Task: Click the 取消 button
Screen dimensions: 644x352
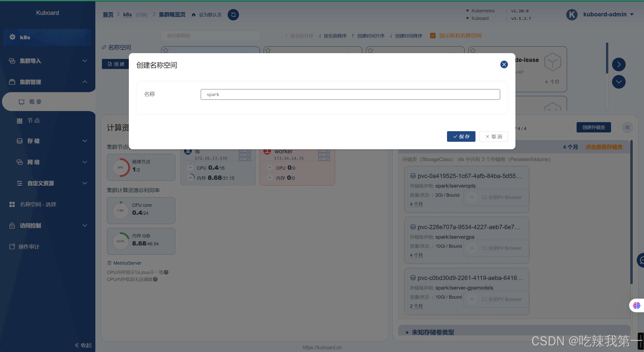Action: 493,136
